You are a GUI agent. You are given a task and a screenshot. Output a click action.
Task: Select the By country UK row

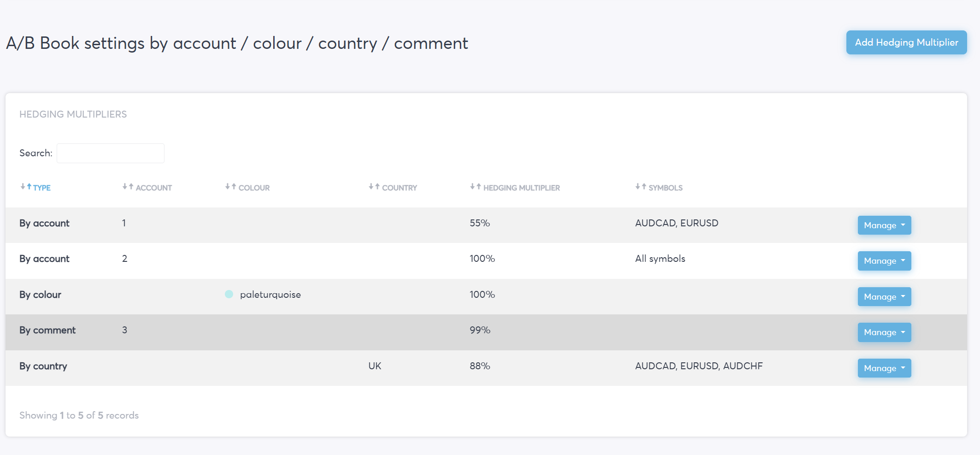click(486, 368)
